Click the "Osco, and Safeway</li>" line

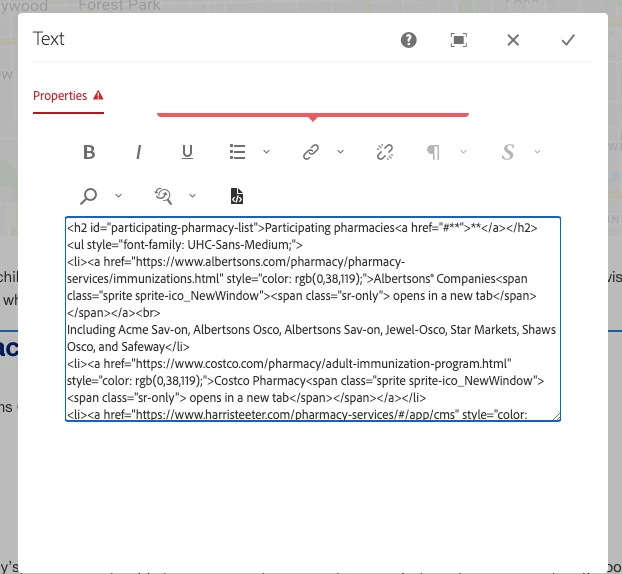pos(128,347)
